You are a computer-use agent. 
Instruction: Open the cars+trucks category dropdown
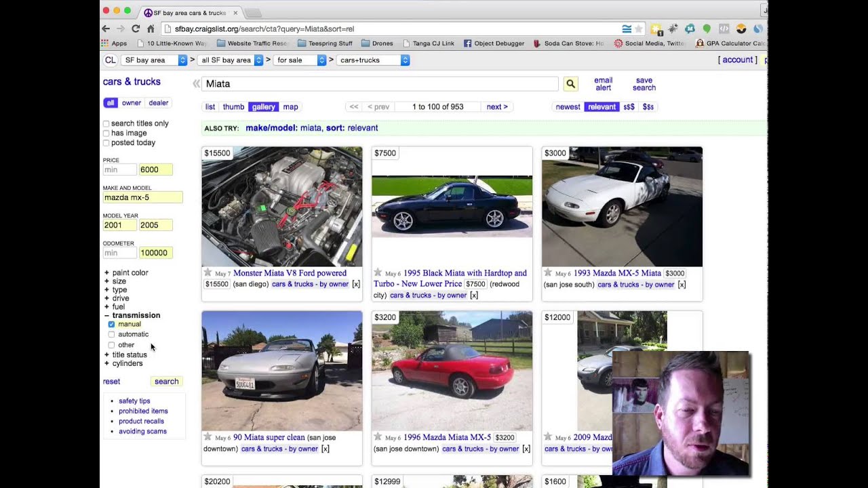pos(373,60)
